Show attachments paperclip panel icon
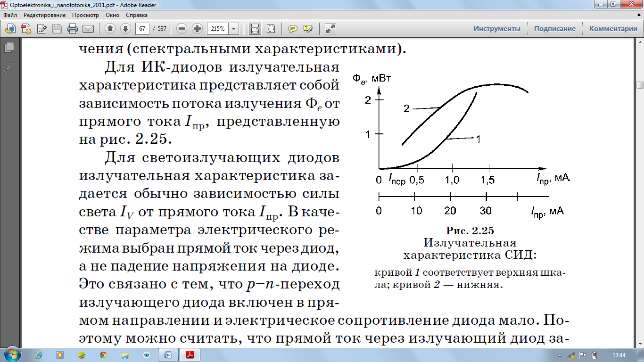644x362 pixels. tap(8, 67)
